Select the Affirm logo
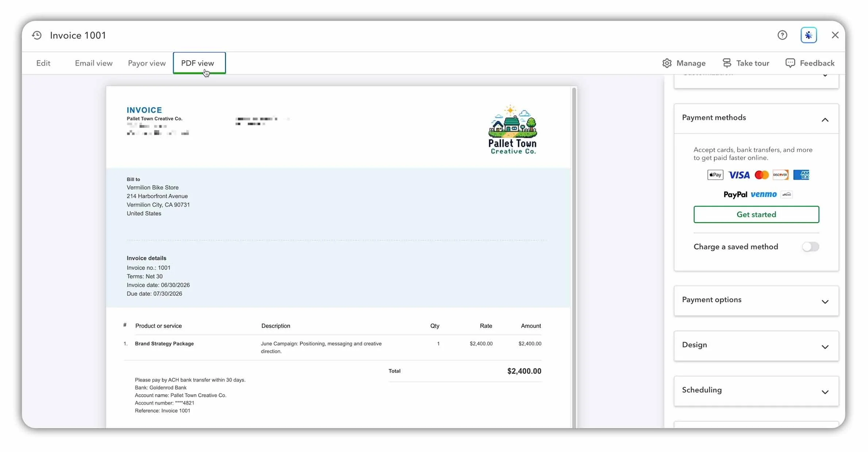This screenshot has width=868, height=452. pyautogui.click(x=787, y=195)
